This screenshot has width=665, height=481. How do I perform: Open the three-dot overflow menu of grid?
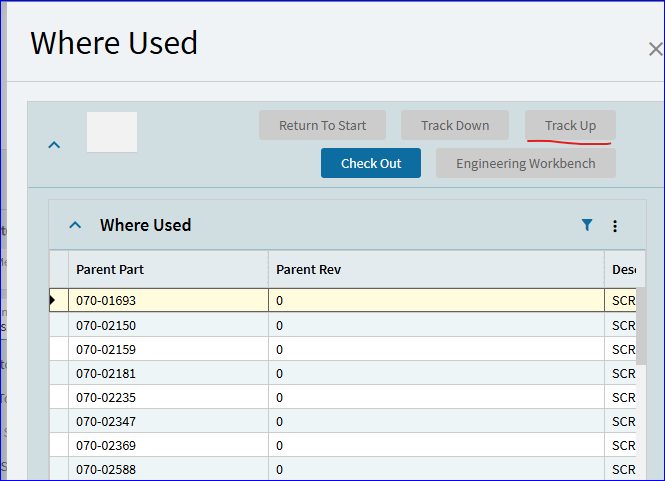[x=615, y=226]
